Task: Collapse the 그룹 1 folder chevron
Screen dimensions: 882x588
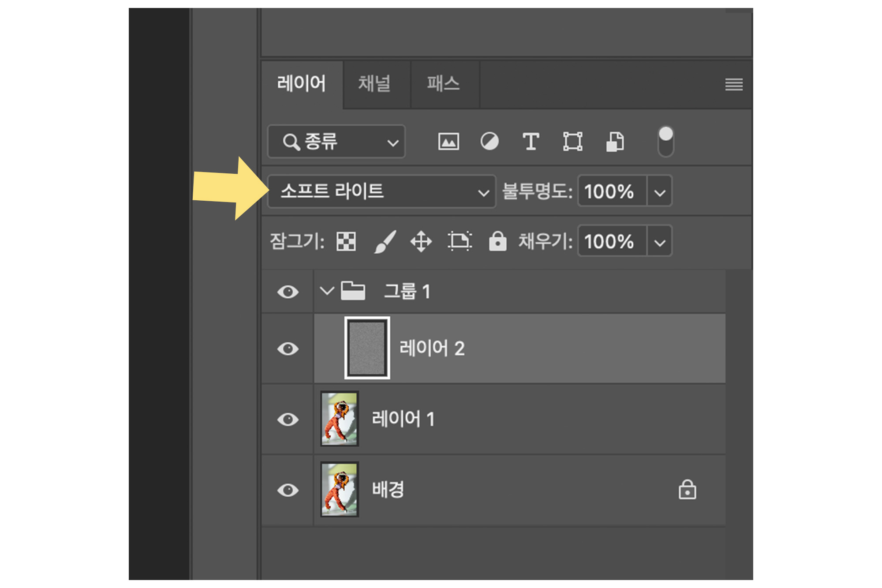Action: coord(327,291)
